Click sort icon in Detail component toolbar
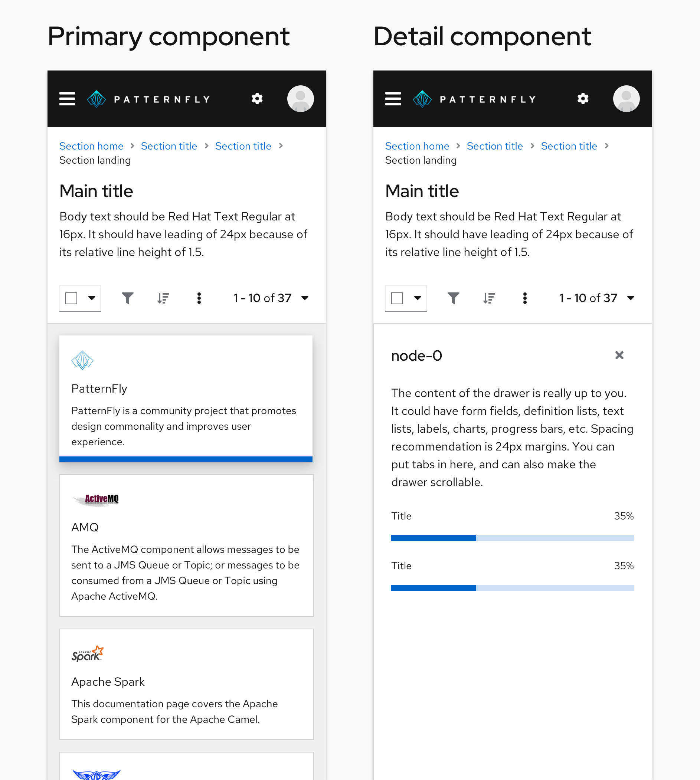This screenshot has height=780, width=700. 489,298
